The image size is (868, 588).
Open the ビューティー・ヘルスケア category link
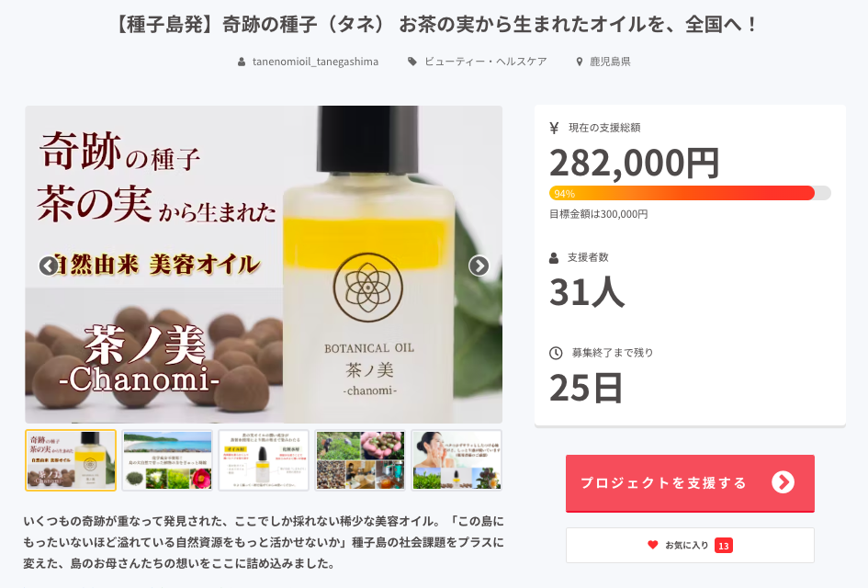486,62
